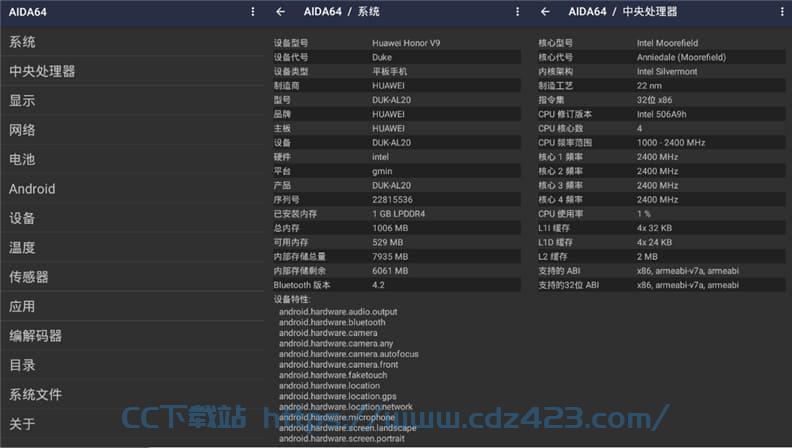Go back from the 中央处理器 screen
The width and height of the screenshot is (792, 448).
point(545,12)
